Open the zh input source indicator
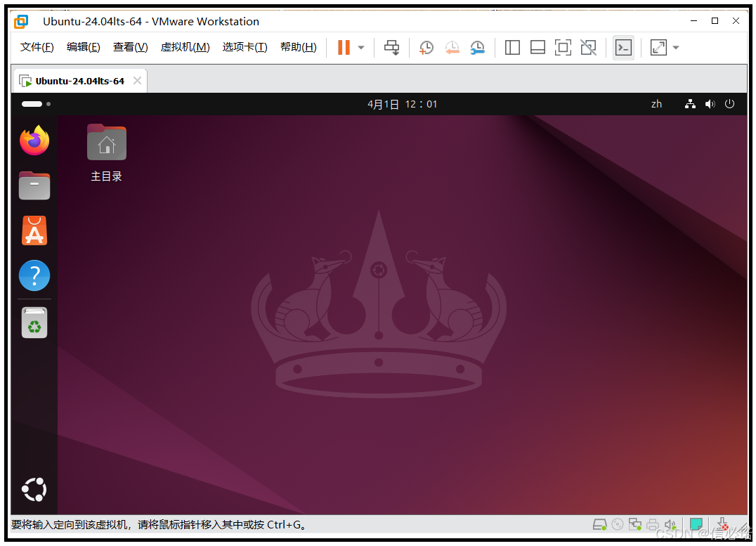 656,103
